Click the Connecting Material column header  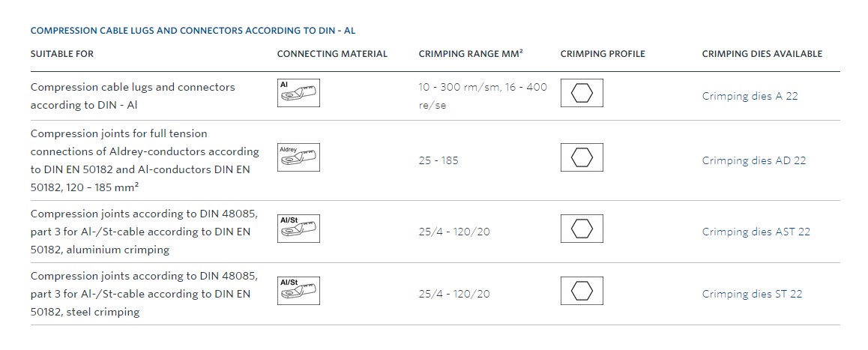[332, 54]
